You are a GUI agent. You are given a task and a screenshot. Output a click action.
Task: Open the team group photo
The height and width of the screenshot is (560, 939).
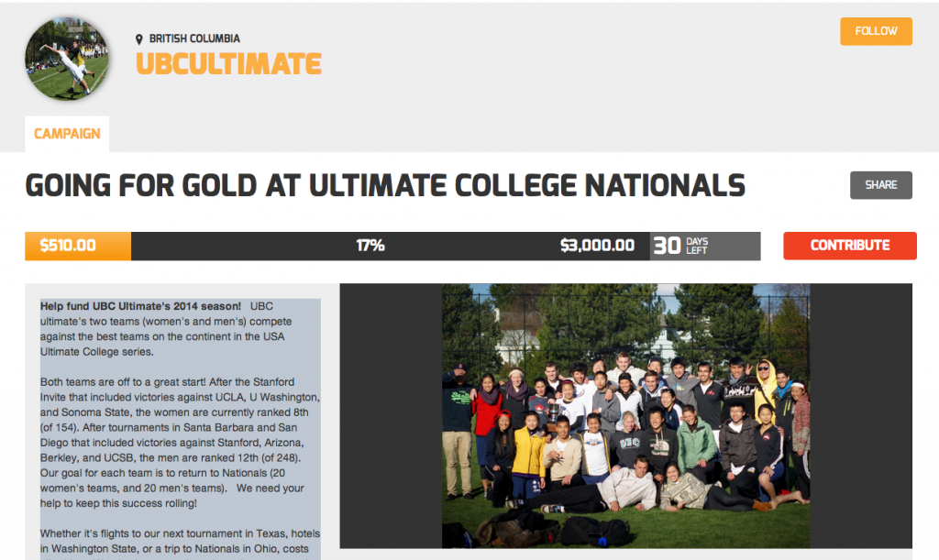point(625,416)
